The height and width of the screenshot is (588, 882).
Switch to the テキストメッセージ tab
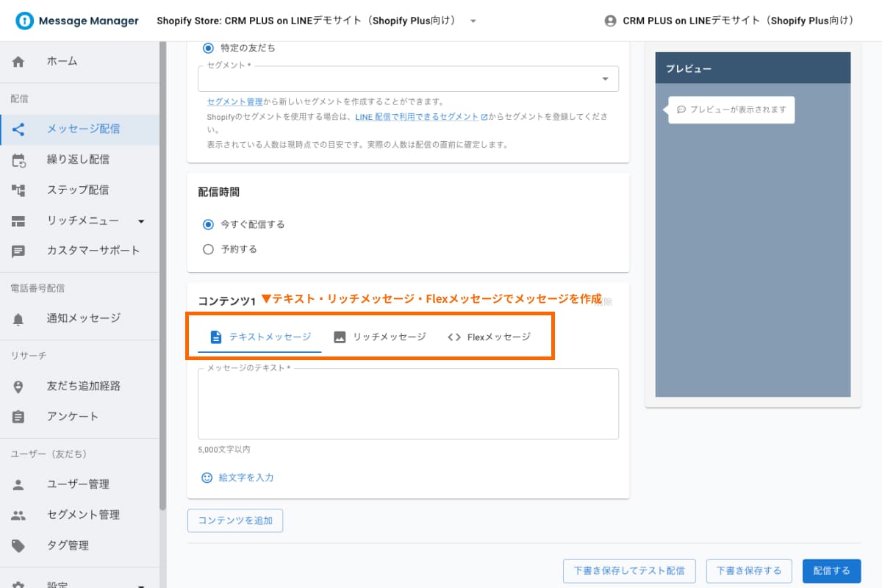pos(260,337)
